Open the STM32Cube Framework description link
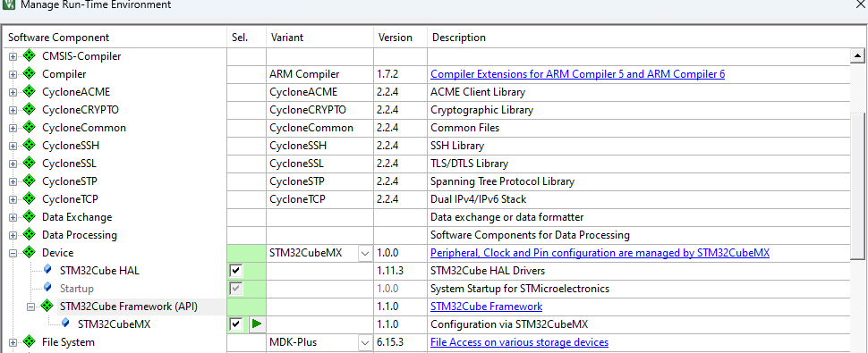 487,307
